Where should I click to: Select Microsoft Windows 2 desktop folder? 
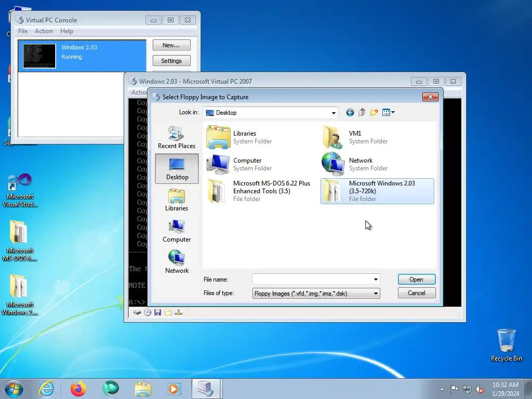(20, 295)
